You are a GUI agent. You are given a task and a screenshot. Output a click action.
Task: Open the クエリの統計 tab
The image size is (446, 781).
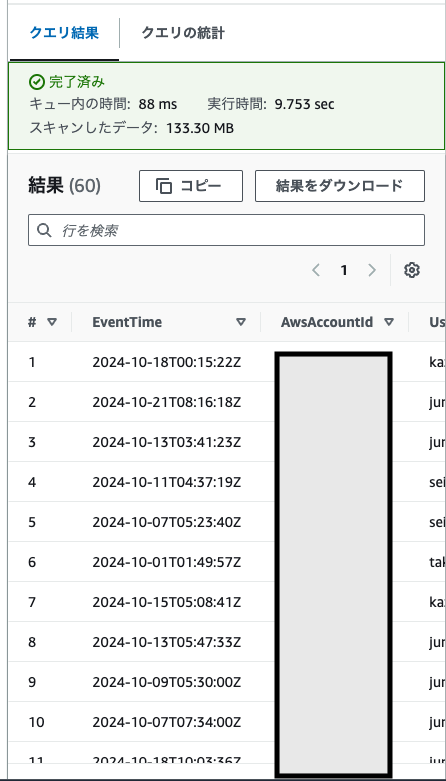point(183,33)
